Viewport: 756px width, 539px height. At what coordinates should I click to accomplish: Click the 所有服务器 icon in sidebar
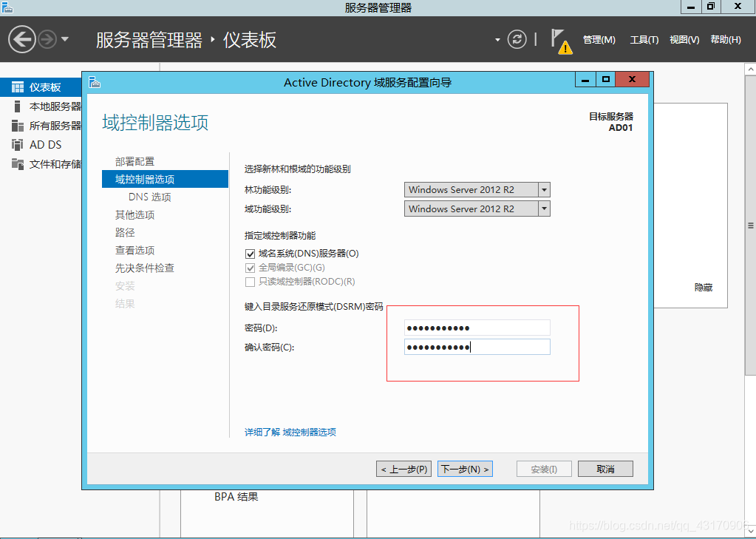click(x=18, y=126)
